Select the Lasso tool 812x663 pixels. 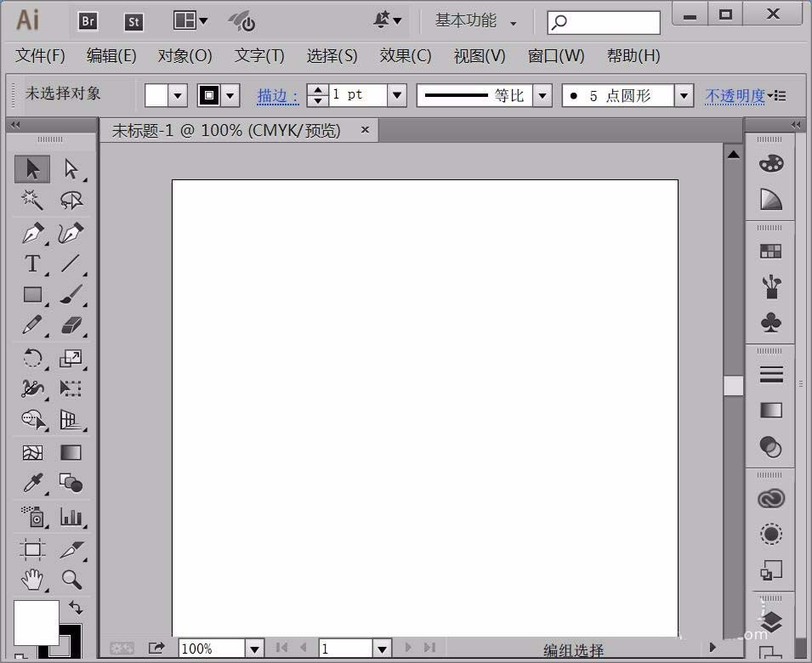click(x=71, y=201)
